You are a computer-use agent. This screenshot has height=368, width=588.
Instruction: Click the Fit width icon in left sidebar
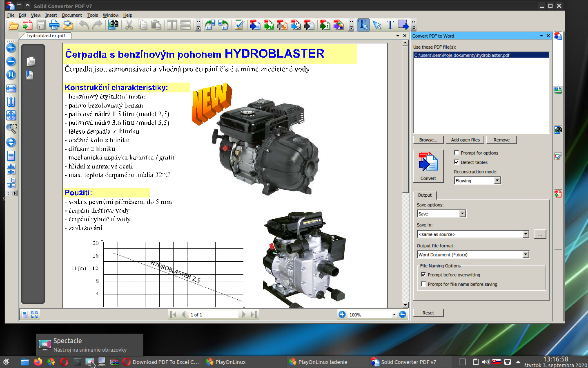(11, 88)
